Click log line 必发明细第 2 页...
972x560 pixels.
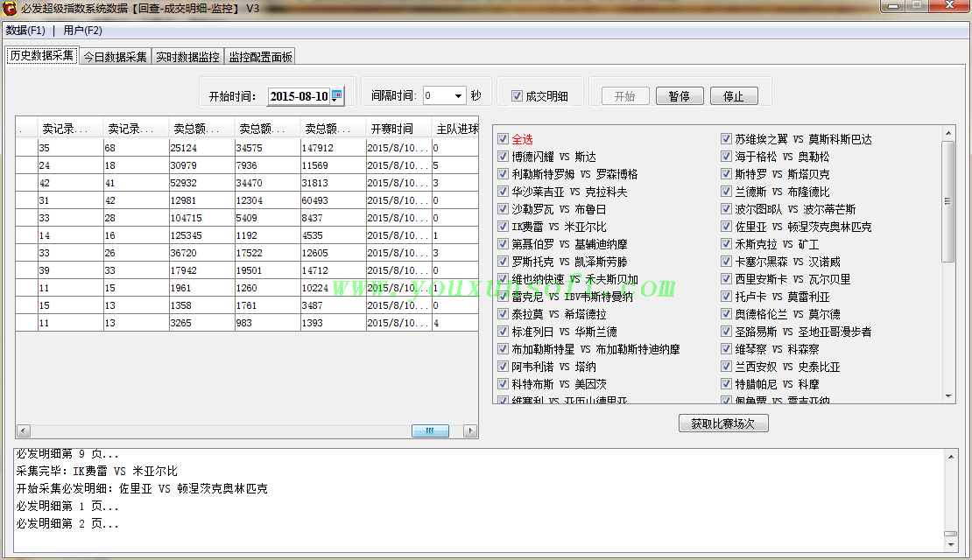click(67, 524)
